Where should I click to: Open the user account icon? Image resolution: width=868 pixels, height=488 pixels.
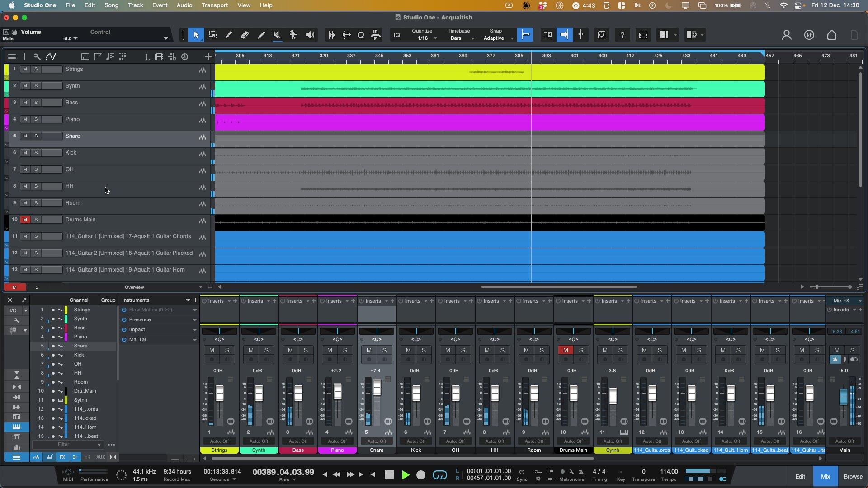click(x=787, y=35)
